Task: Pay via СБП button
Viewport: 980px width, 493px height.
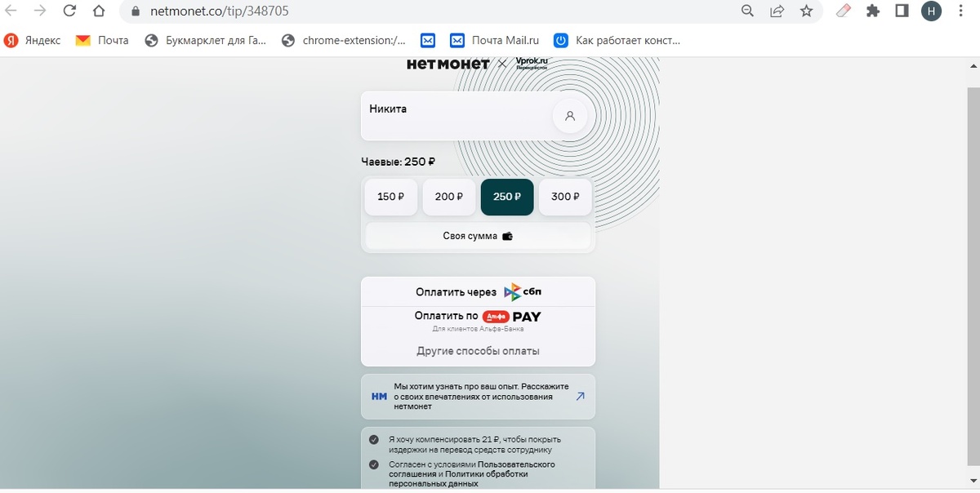Action: tap(478, 292)
